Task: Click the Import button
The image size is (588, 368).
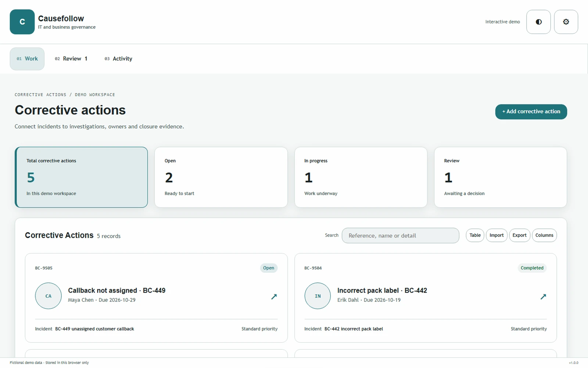Action: [496, 236]
